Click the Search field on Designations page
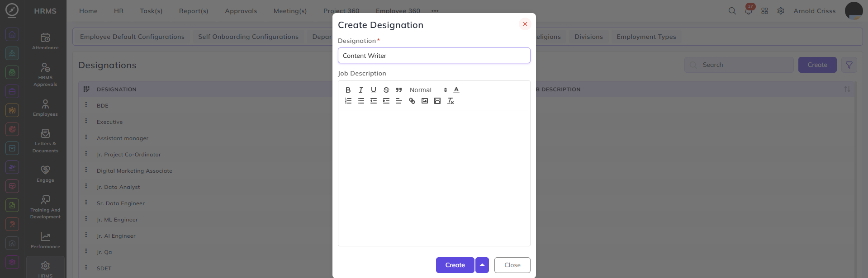868x278 pixels. pyautogui.click(x=739, y=65)
